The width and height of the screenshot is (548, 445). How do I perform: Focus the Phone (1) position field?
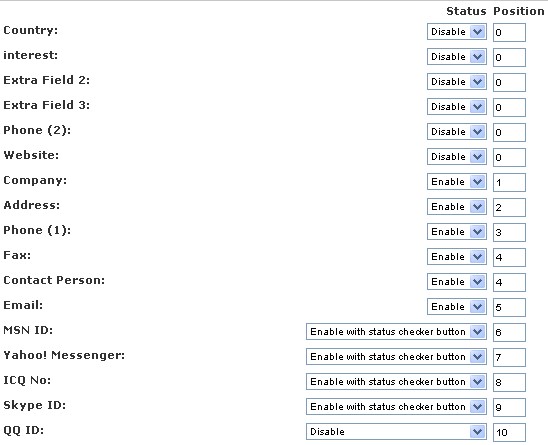(x=509, y=232)
